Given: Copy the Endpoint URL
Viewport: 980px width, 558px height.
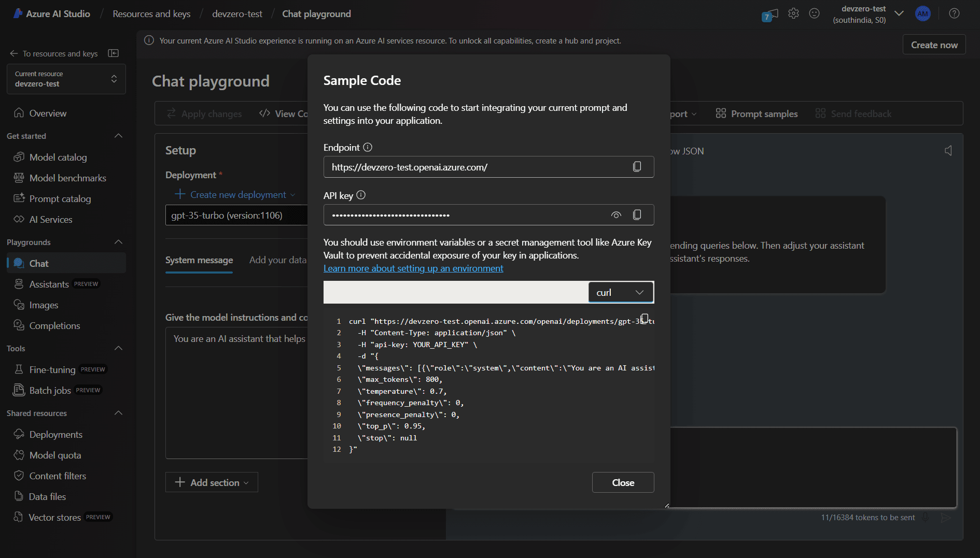Looking at the screenshot, I should (x=637, y=166).
